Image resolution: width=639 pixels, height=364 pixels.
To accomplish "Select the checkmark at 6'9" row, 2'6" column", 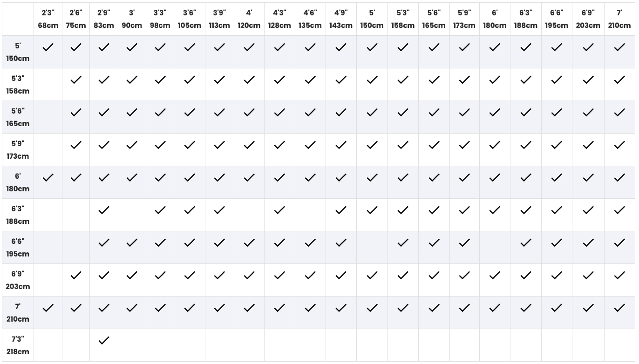I will [x=76, y=276].
